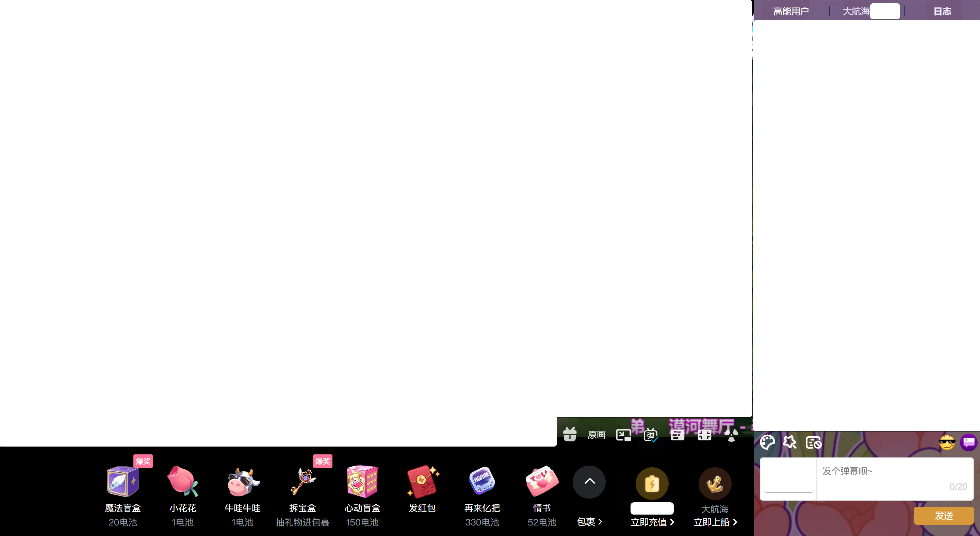Open the 原画 quality selector
This screenshot has width=980, height=536.
point(596,435)
